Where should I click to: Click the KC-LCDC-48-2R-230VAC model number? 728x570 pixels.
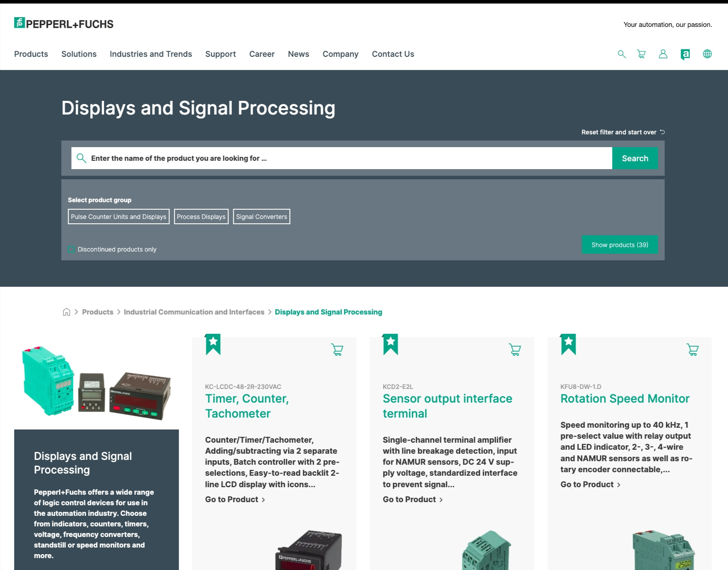[243, 387]
